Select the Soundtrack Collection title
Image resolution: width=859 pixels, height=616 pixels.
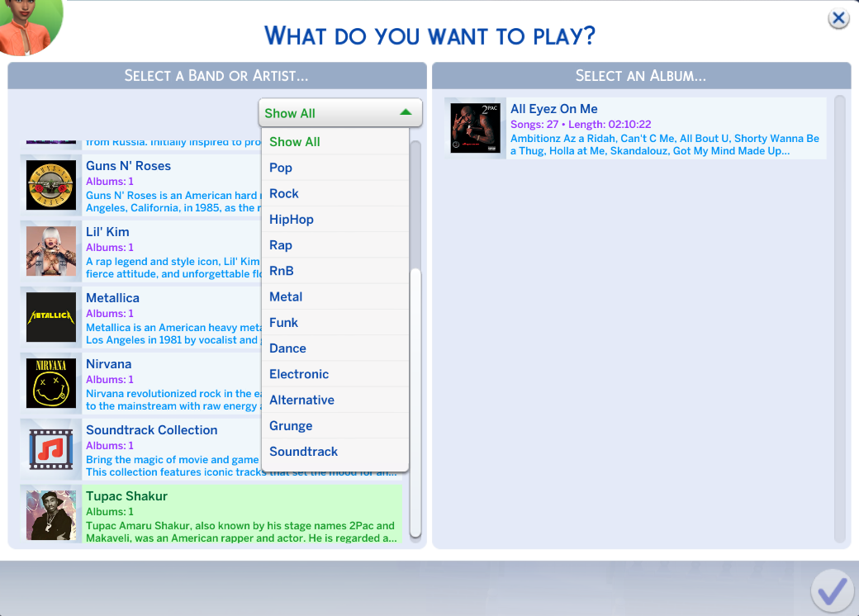pyautogui.click(x=152, y=430)
